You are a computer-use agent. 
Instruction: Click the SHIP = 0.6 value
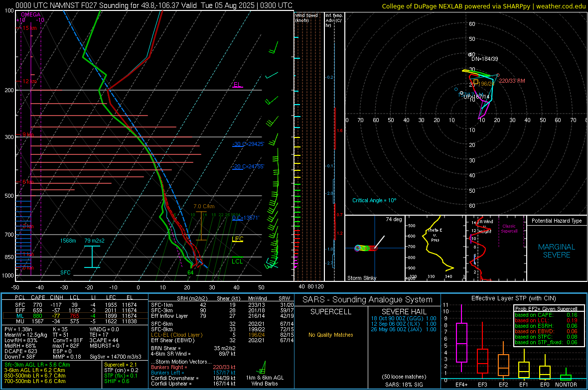117,382
